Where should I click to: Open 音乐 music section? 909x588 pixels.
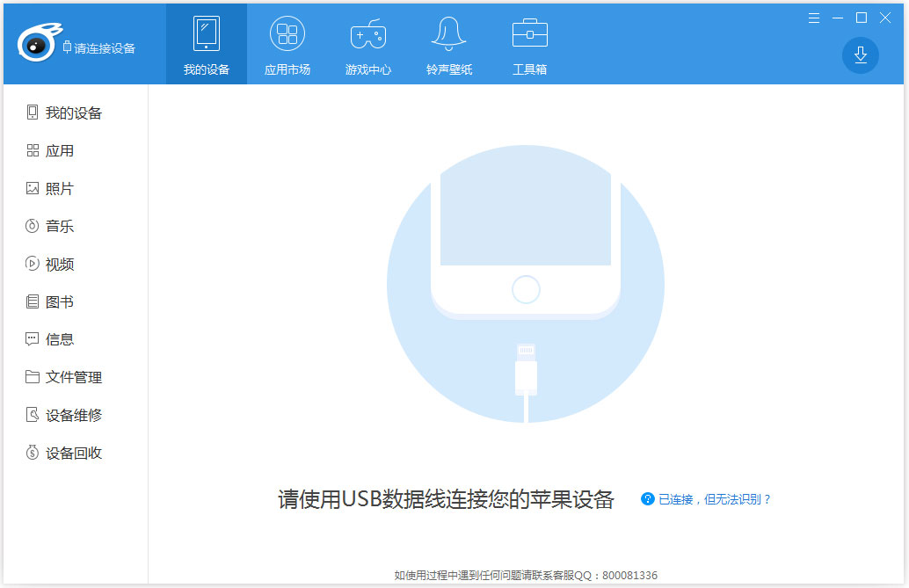coord(60,226)
